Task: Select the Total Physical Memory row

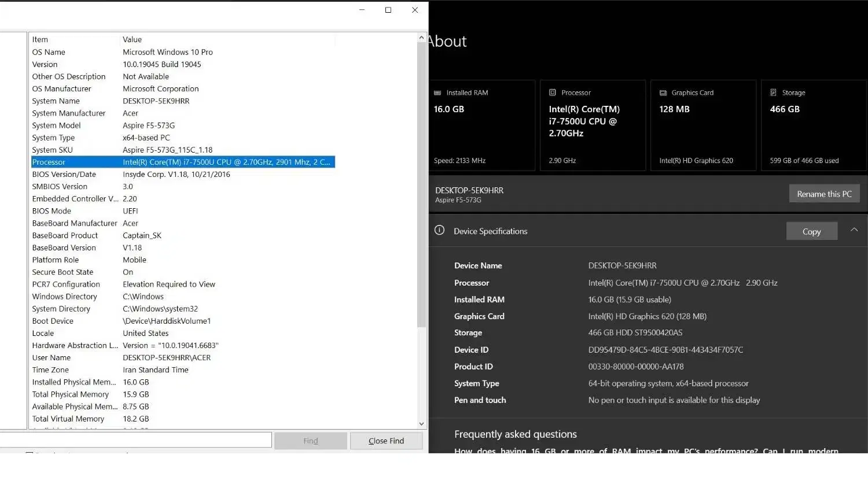Action: click(x=183, y=394)
